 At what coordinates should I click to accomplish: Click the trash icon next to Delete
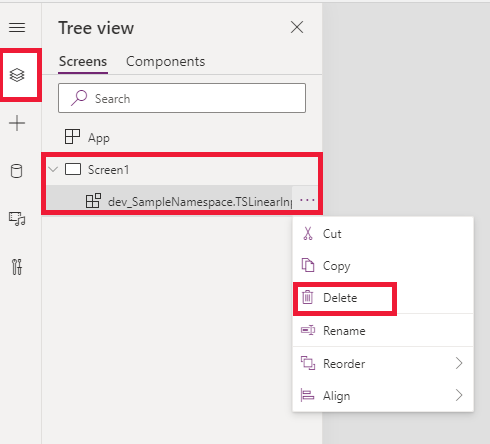[x=308, y=297]
